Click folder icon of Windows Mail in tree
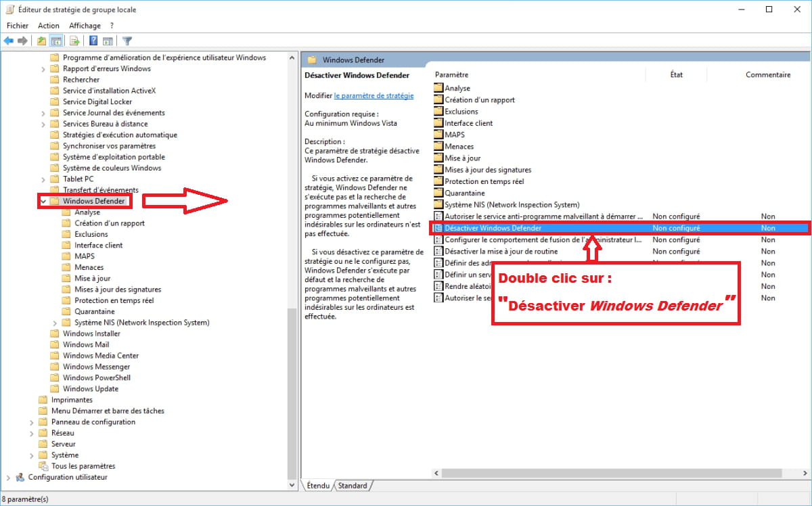The height and width of the screenshot is (506, 812). coord(55,344)
